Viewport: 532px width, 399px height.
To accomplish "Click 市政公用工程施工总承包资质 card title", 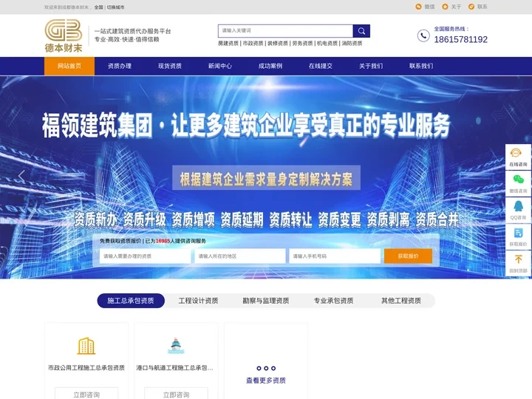I will (86, 368).
